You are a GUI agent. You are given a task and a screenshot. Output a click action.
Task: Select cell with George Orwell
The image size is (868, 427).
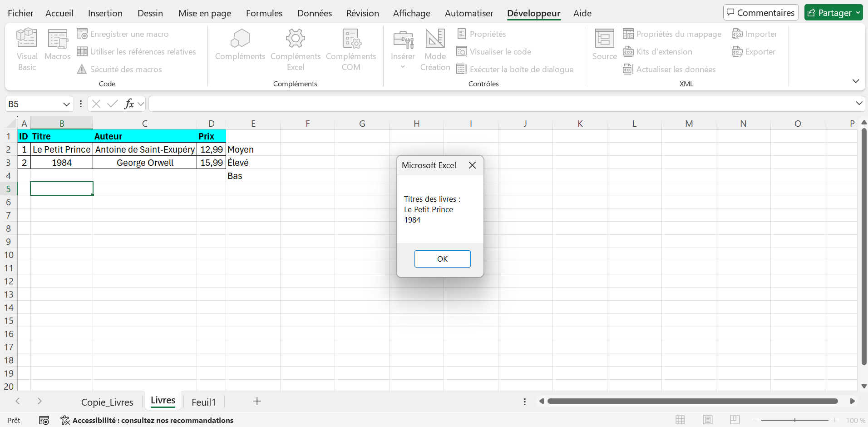[x=145, y=163]
